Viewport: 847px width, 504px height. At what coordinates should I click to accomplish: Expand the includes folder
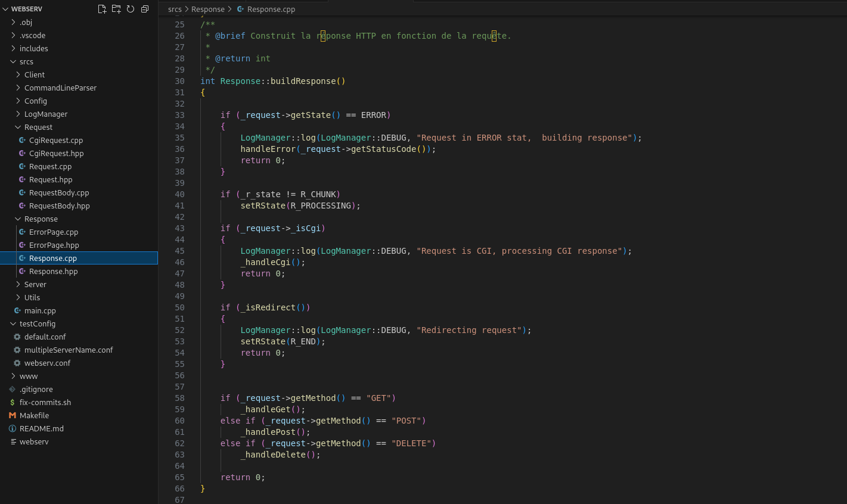click(13, 48)
